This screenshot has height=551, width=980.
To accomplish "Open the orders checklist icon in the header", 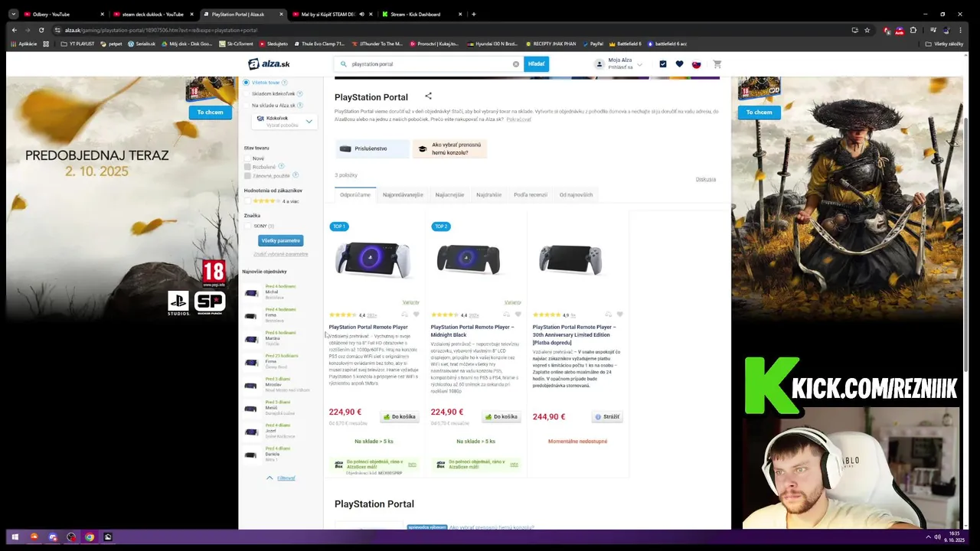I will point(663,64).
